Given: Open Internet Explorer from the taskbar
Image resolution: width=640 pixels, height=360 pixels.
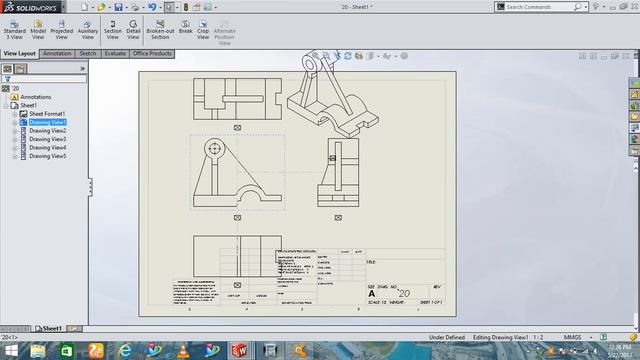Looking at the screenshot, I should [125, 351].
